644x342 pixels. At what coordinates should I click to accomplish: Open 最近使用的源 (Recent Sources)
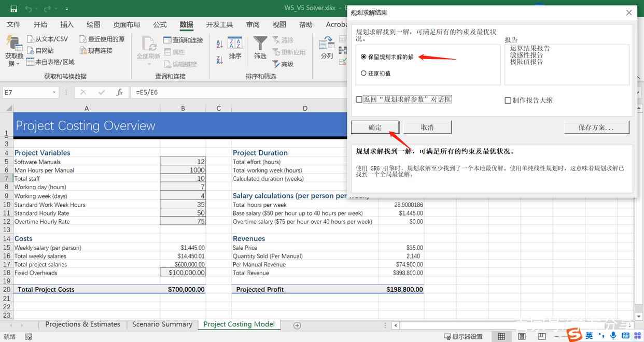click(102, 39)
